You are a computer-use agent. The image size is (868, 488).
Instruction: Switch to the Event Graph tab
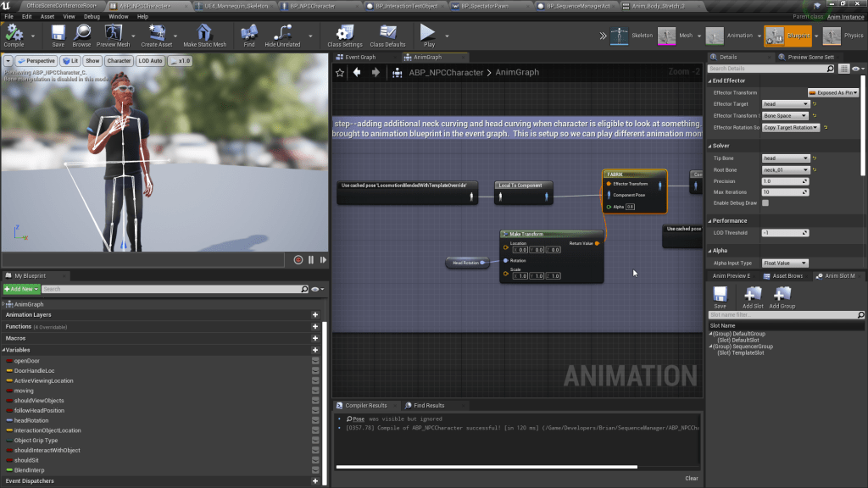(360, 57)
